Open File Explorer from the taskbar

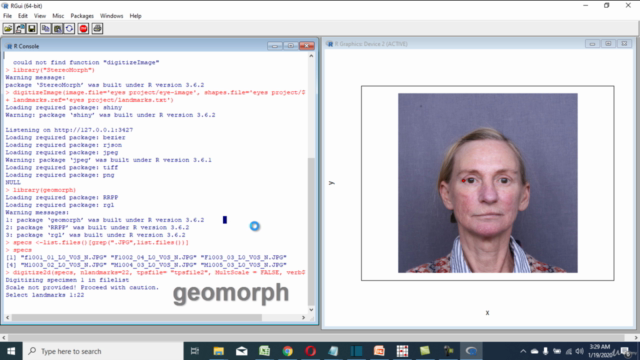pyautogui.click(x=218, y=351)
